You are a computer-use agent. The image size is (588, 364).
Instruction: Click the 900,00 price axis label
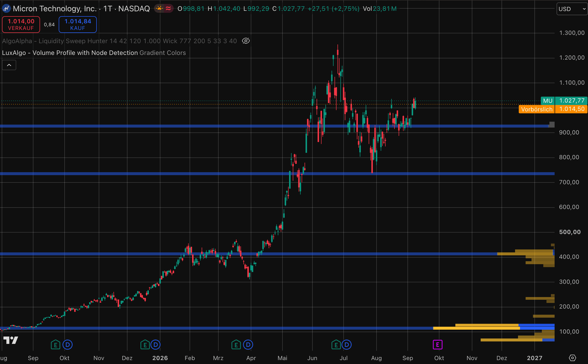[569, 132]
